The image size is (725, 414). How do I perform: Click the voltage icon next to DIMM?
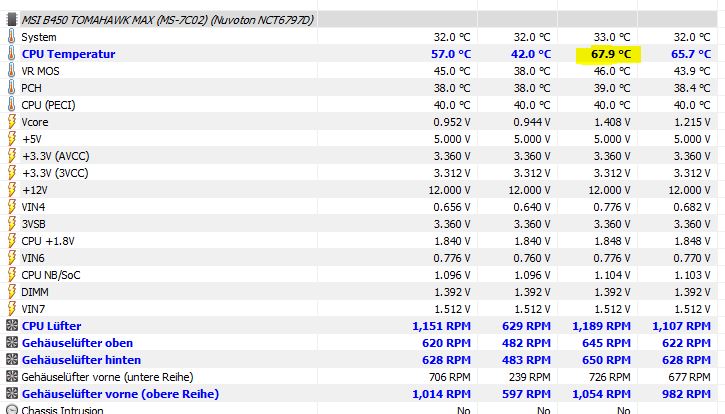12,292
